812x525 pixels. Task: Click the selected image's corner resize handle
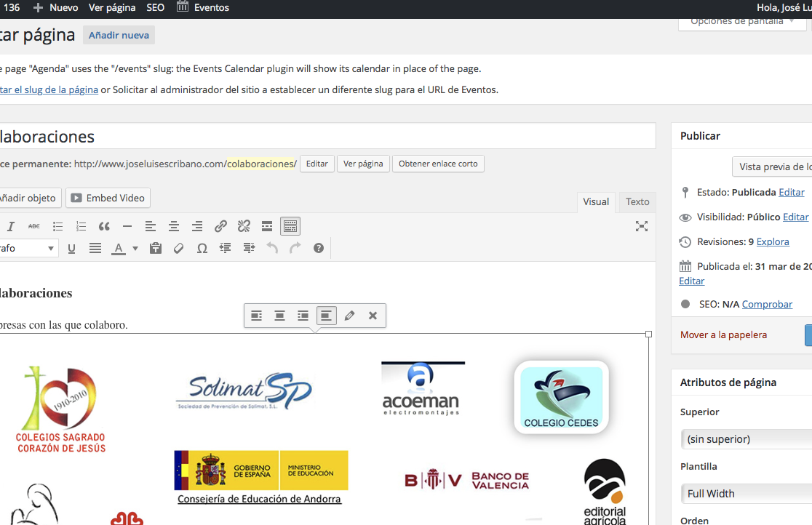(648, 334)
